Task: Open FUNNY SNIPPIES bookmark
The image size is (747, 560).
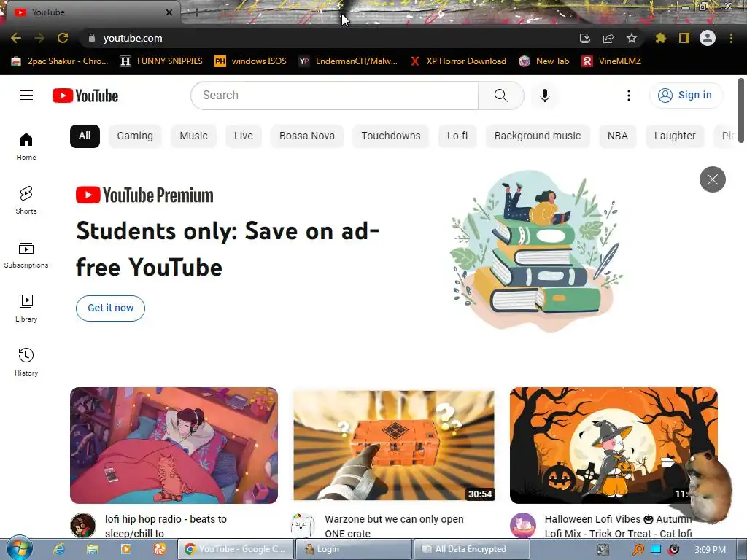Action: pos(161,61)
